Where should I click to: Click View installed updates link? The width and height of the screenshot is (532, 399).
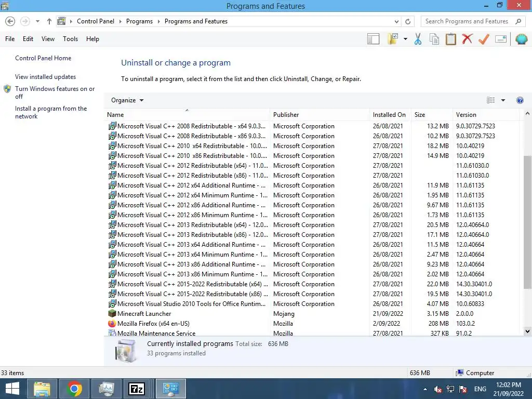(46, 77)
